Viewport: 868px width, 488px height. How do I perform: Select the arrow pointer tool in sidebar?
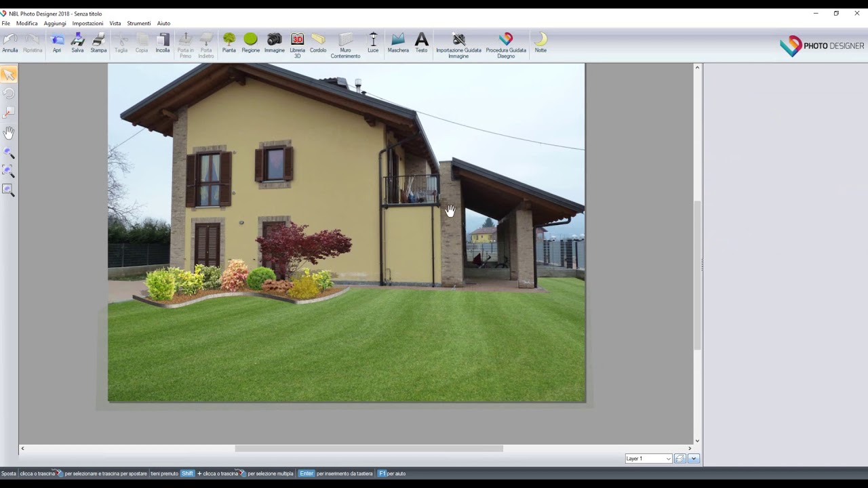click(x=8, y=75)
